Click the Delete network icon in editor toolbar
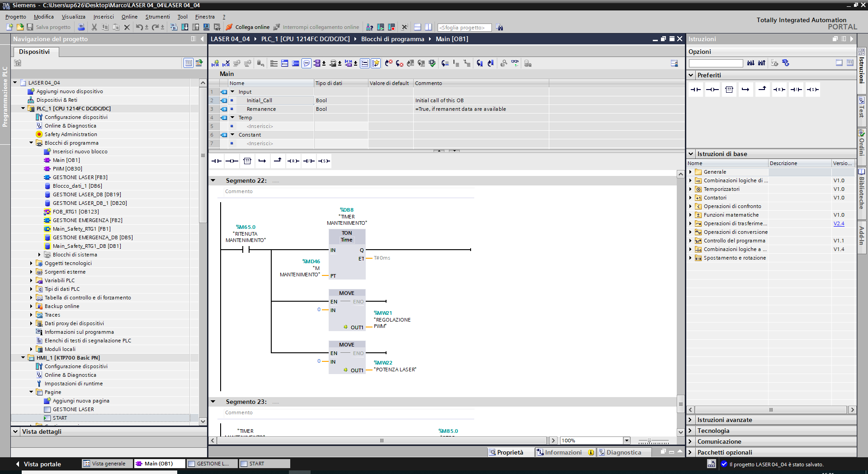The height and width of the screenshot is (474, 868). (x=226, y=63)
